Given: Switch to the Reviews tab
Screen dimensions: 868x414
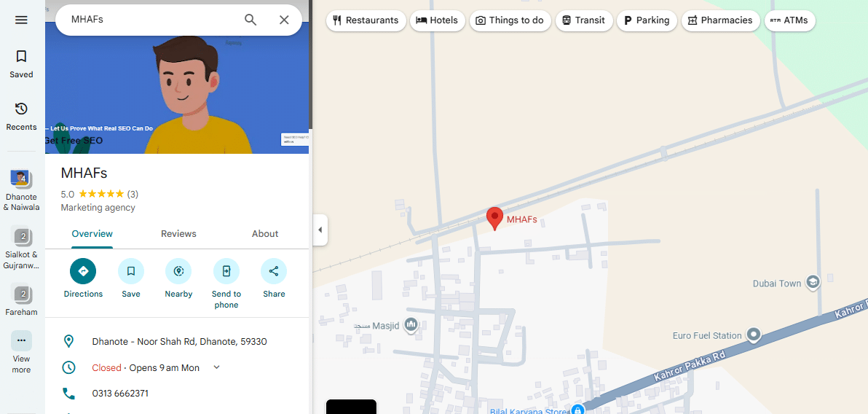Looking at the screenshot, I should (x=178, y=234).
